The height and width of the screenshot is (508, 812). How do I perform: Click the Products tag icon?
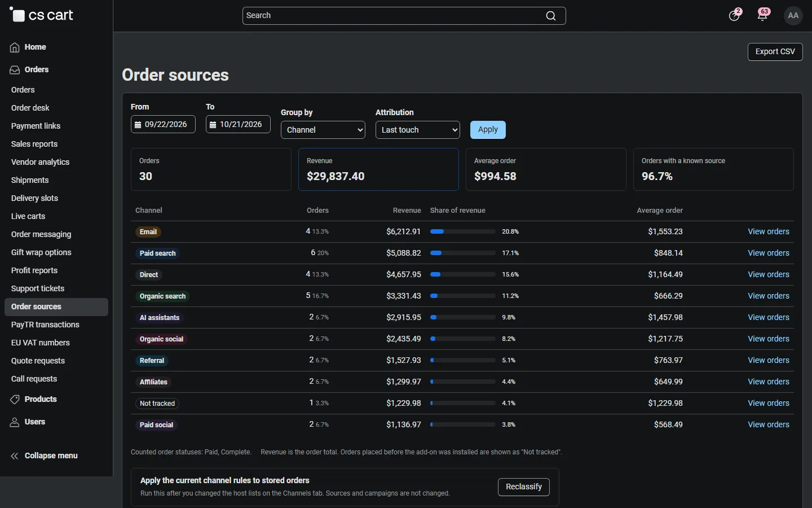pyautogui.click(x=15, y=400)
